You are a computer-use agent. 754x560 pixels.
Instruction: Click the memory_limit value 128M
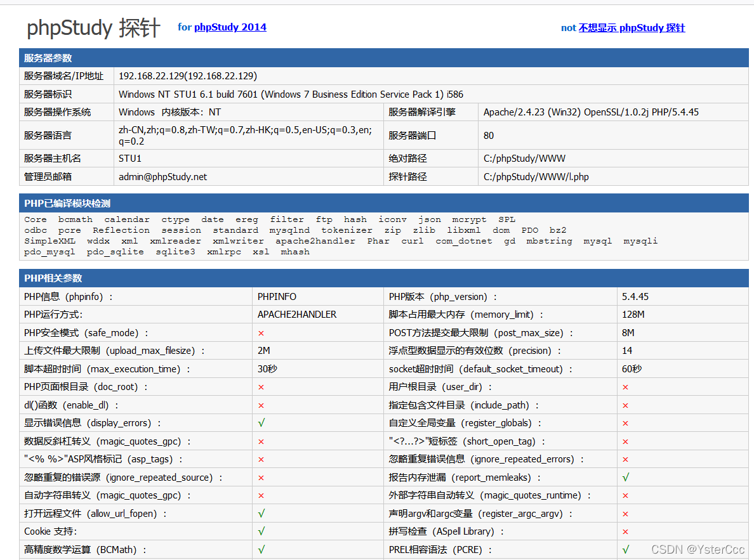pos(633,315)
